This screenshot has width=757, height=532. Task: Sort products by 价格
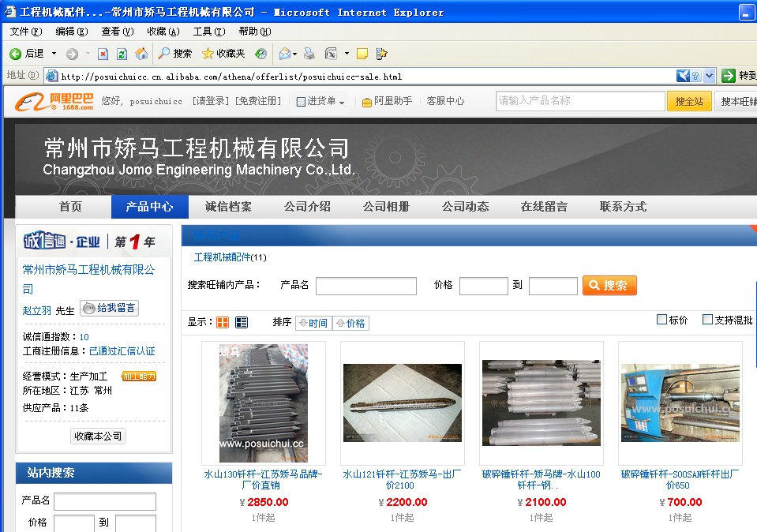pyautogui.click(x=351, y=323)
